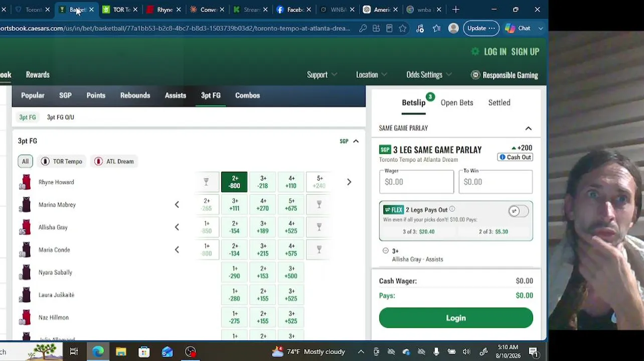Open Microsoft Edge from the taskbar
The image size is (644, 361).
click(98, 352)
